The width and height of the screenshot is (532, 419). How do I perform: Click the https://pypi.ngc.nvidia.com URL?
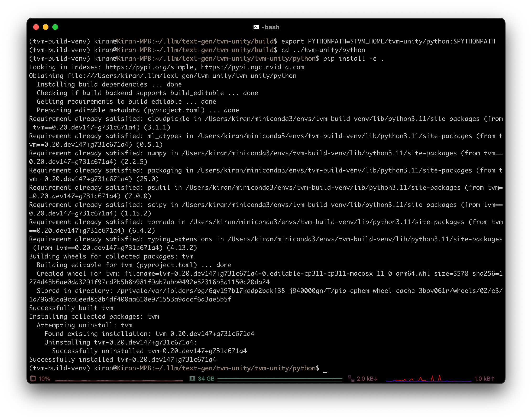tap(253, 67)
